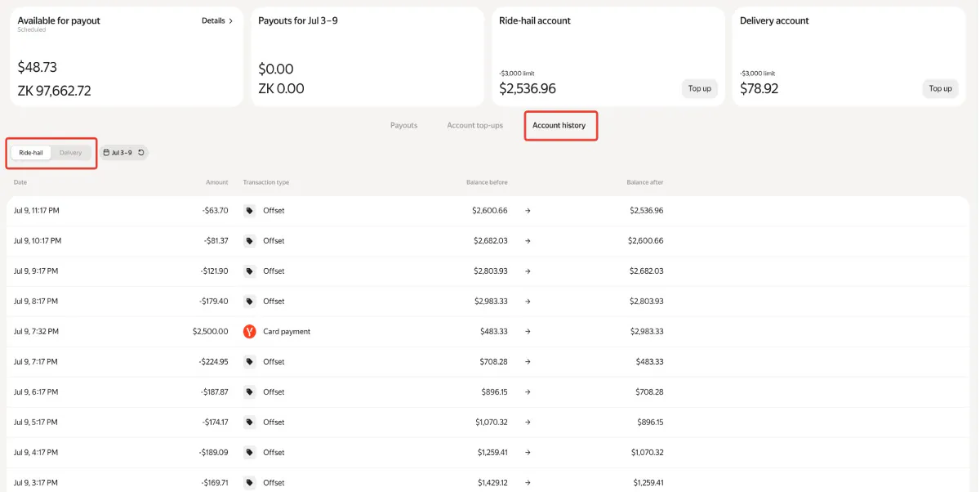The width and height of the screenshot is (980, 492).
Task: Click the Balance before column header
Action: click(487, 182)
